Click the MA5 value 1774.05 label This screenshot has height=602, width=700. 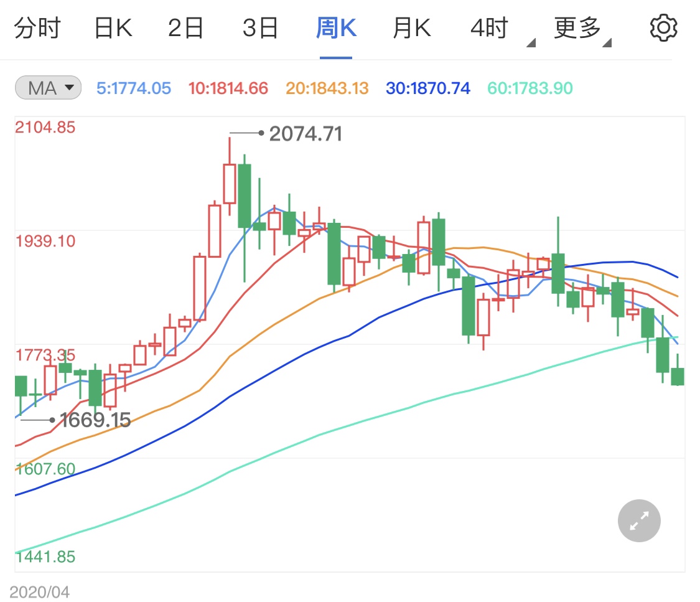click(134, 88)
